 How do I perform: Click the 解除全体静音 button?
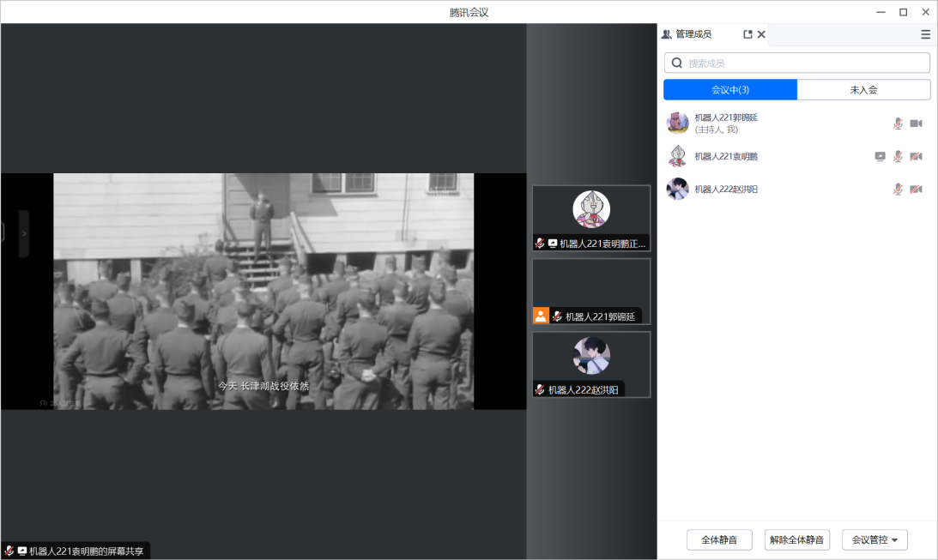coord(796,539)
